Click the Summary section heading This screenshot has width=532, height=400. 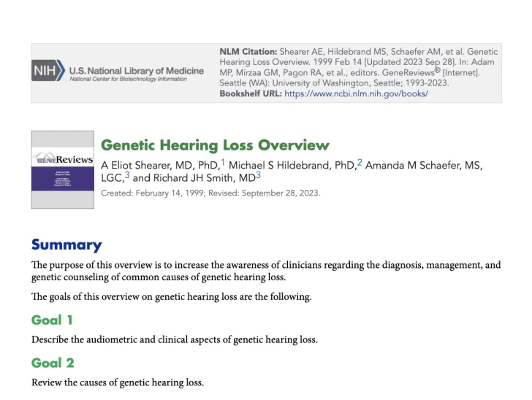click(x=66, y=245)
